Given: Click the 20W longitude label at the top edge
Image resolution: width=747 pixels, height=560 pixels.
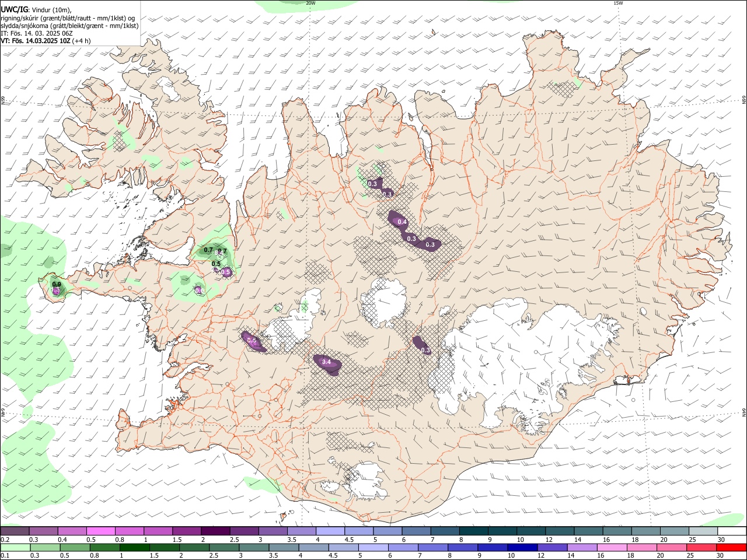Looking at the screenshot, I should click(310, 3).
